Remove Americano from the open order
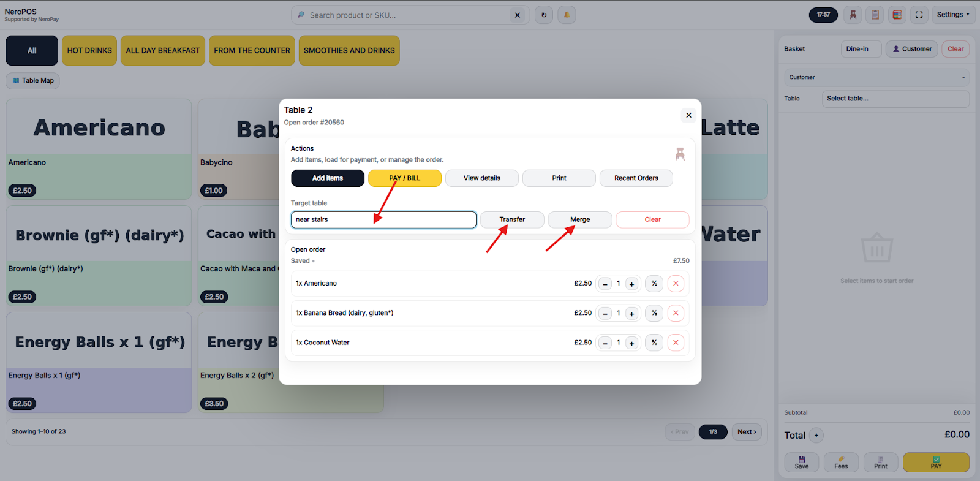Screen dimensions: 980x481 click(x=676, y=284)
